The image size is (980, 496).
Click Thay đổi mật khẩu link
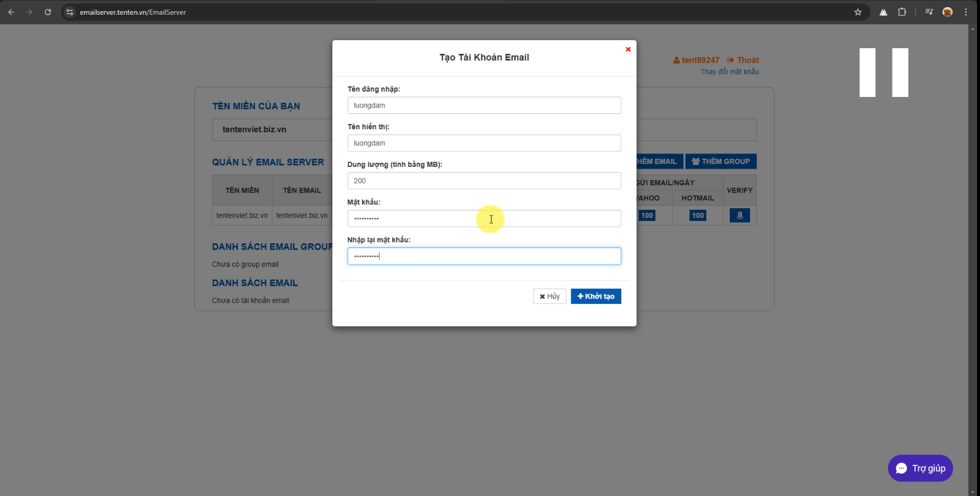pyautogui.click(x=729, y=72)
